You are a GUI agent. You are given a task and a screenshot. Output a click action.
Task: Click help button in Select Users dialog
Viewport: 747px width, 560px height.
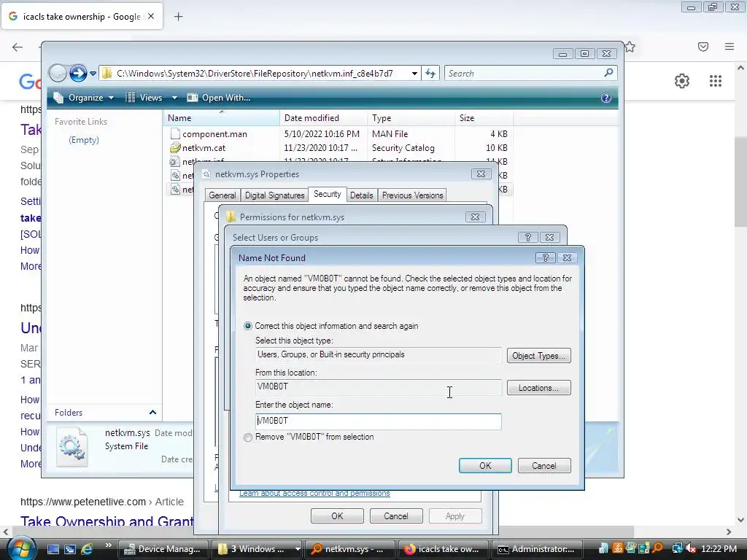528,237
